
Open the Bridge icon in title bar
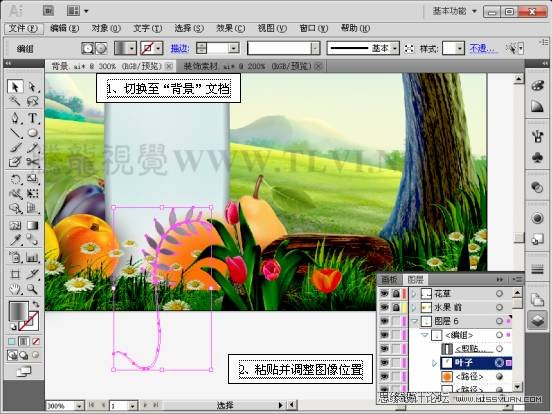tap(48, 11)
